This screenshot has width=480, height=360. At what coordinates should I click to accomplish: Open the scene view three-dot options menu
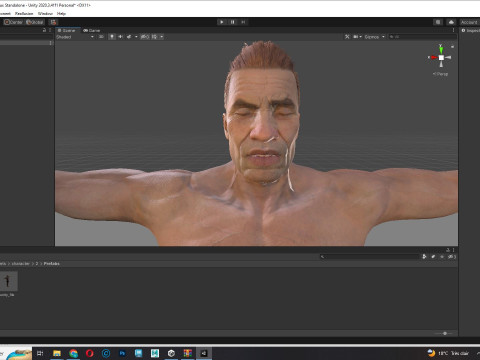[453, 30]
